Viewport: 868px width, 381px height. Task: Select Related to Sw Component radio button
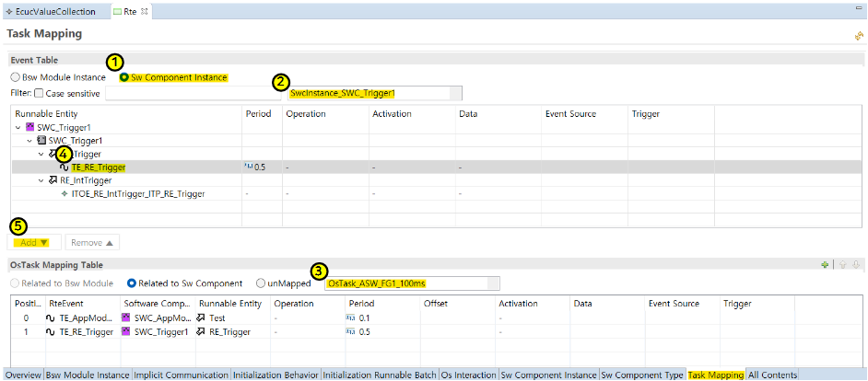[x=132, y=283]
